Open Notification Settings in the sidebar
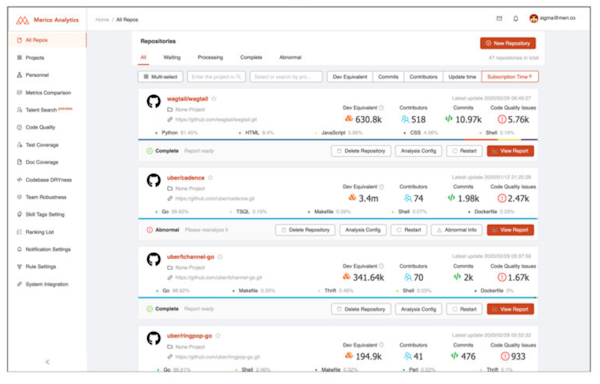The image size is (600, 384). click(x=47, y=249)
